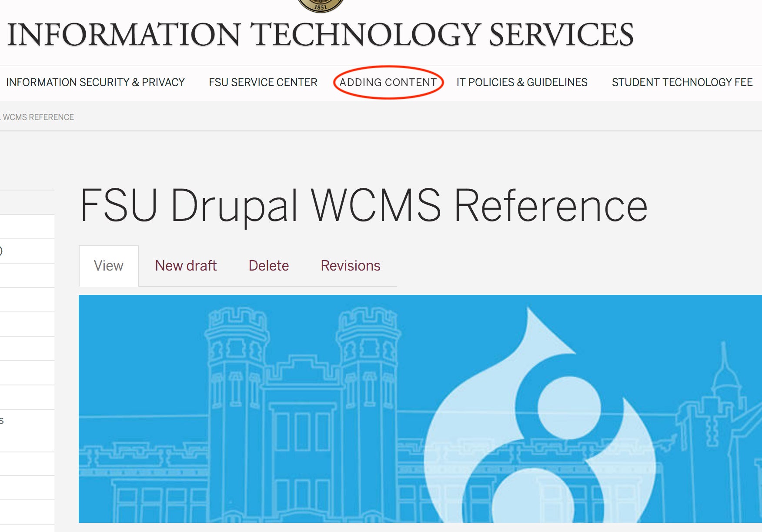Click the WCMS Reference breadcrumb
Image resolution: width=762 pixels, height=532 pixels.
pyautogui.click(x=38, y=117)
